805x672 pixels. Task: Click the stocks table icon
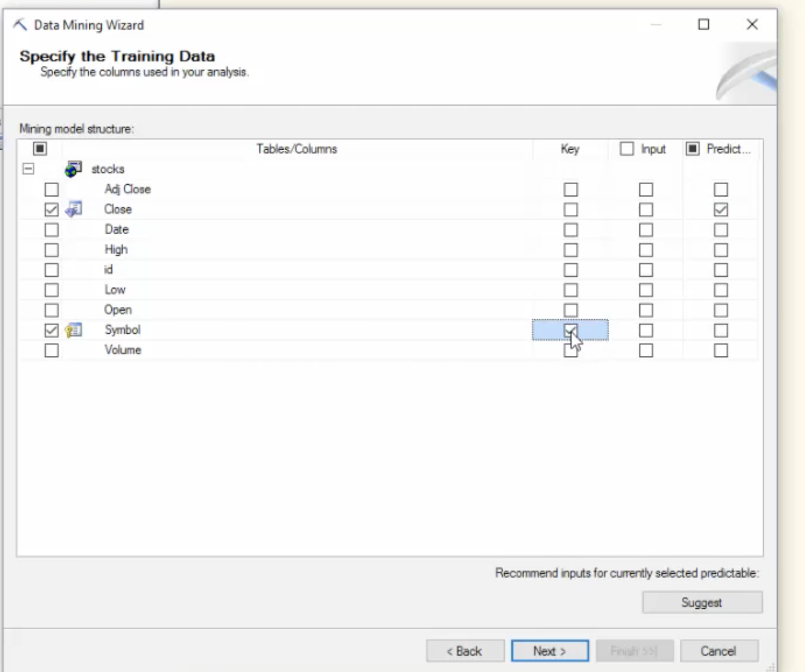pyautogui.click(x=74, y=169)
